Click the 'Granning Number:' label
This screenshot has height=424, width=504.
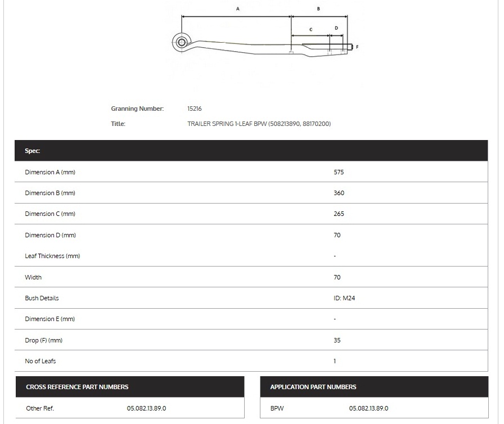pos(137,109)
